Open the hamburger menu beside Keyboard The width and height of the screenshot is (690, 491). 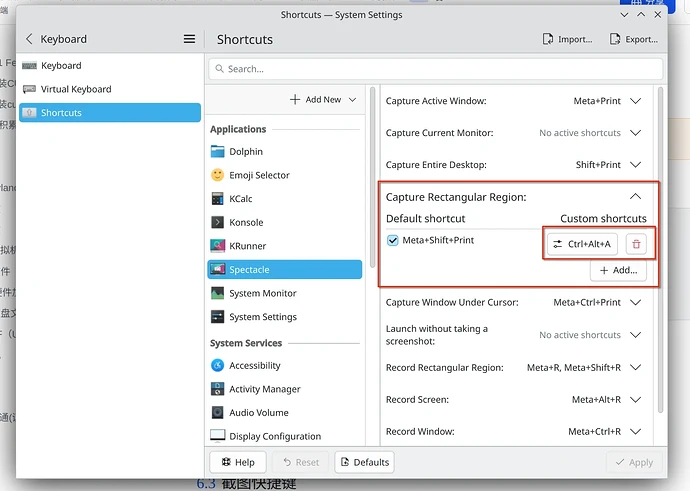(189, 39)
